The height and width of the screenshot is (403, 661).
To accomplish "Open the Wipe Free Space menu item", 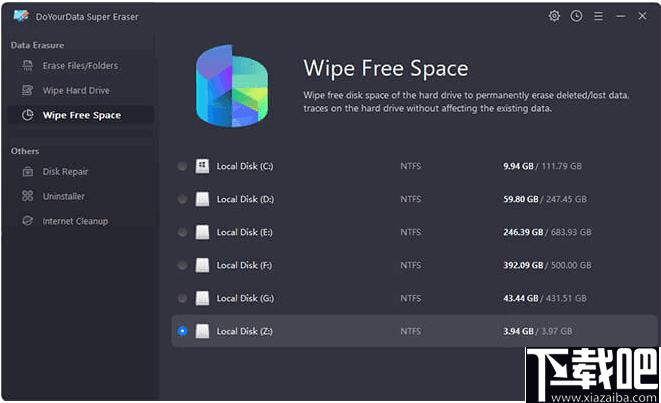I will 81,115.
